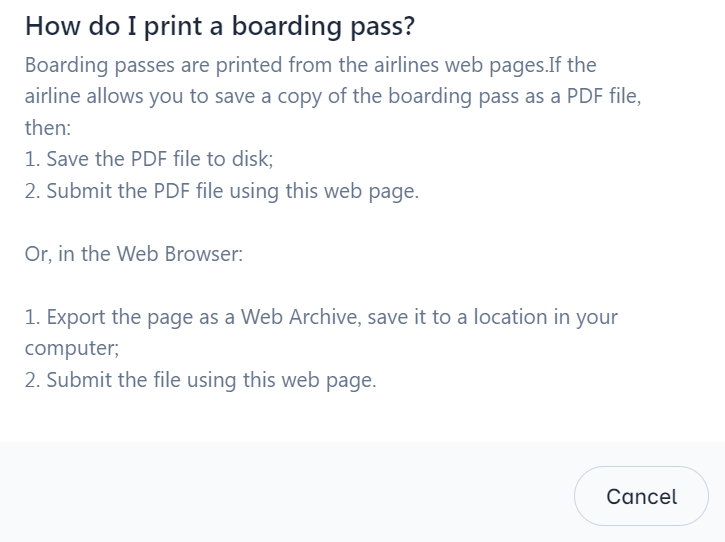Click the line starting "airline allows you"

(332, 97)
